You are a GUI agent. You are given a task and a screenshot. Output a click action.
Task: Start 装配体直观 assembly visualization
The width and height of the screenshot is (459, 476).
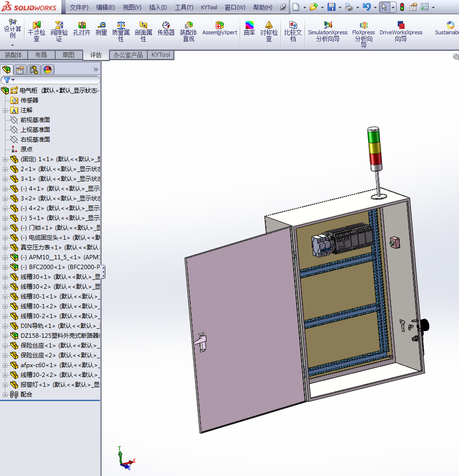pyautogui.click(x=188, y=31)
